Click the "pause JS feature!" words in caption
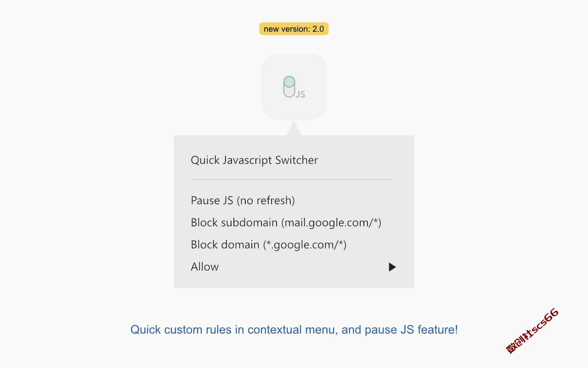The height and width of the screenshot is (368, 588). click(x=411, y=329)
